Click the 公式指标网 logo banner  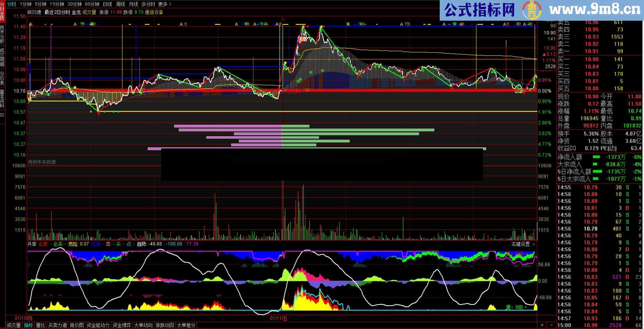479,10
